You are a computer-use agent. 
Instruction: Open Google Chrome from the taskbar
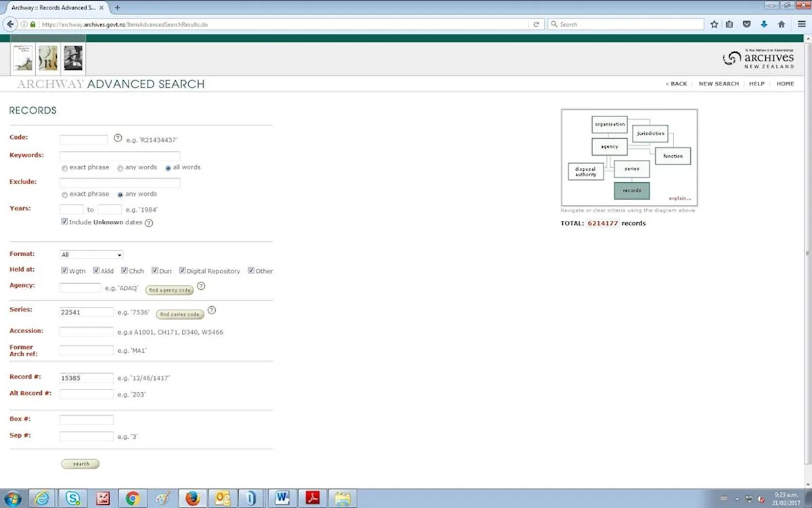tap(133, 499)
